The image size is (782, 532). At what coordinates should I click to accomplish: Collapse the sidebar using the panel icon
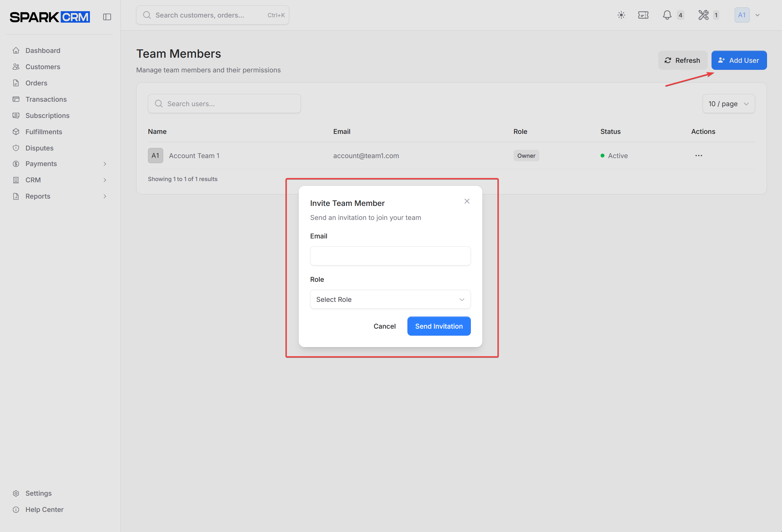[x=107, y=17]
